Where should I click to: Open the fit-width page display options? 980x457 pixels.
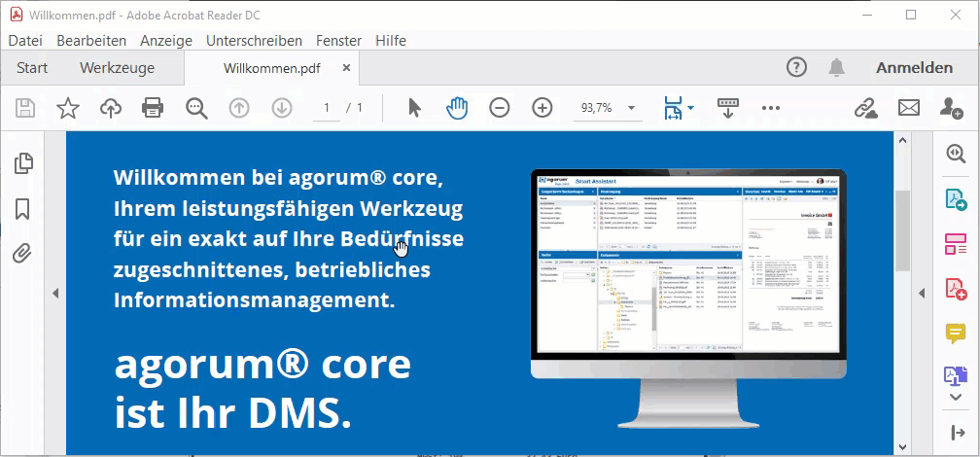click(x=679, y=108)
